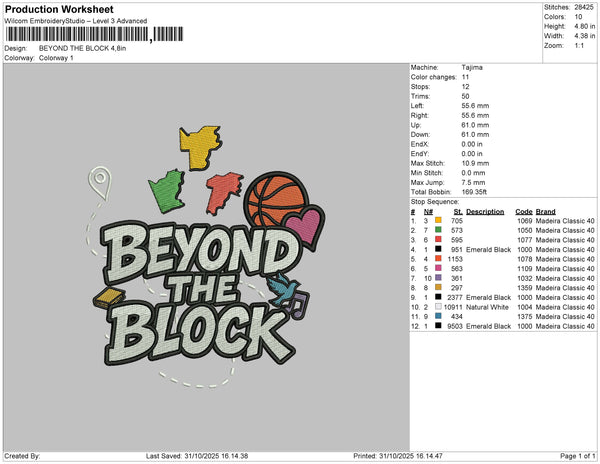The width and height of the screenshot is (600, 464).
Task: Click the teal swatch in stop row 11
Action: 438,316
